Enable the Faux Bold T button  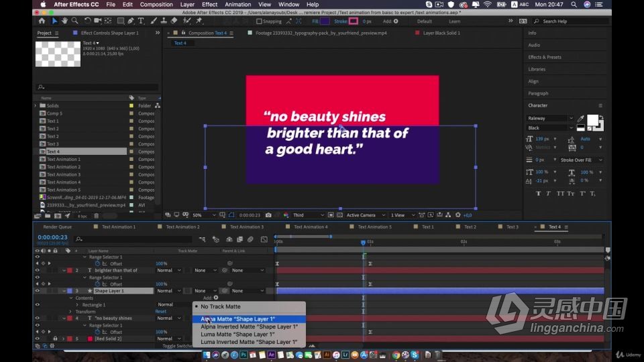click(x=539, y=193)
